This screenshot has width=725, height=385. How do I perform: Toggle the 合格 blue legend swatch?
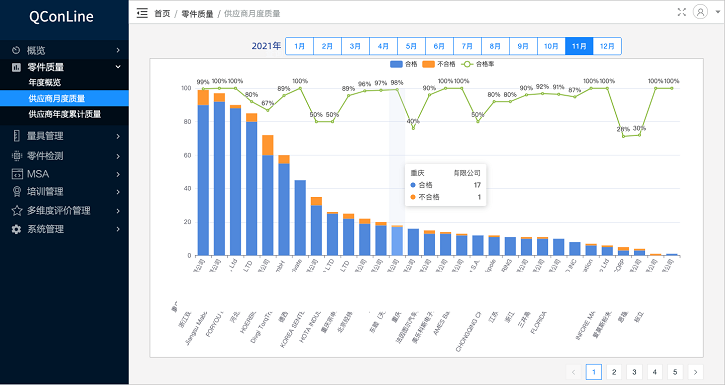coord(396,64)
